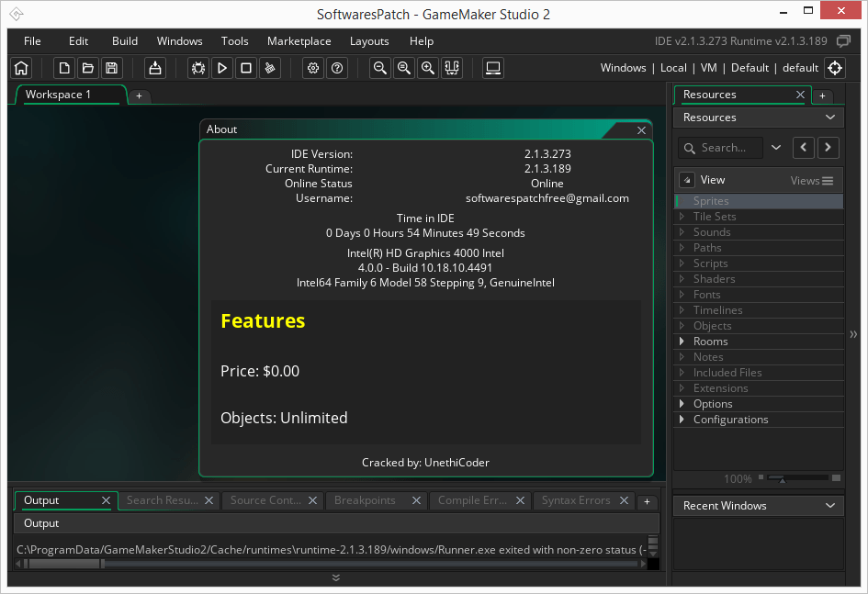Expand the Configurations tree node
The height and width of the screenshot is (594, 868).
[x=682, y=420]
